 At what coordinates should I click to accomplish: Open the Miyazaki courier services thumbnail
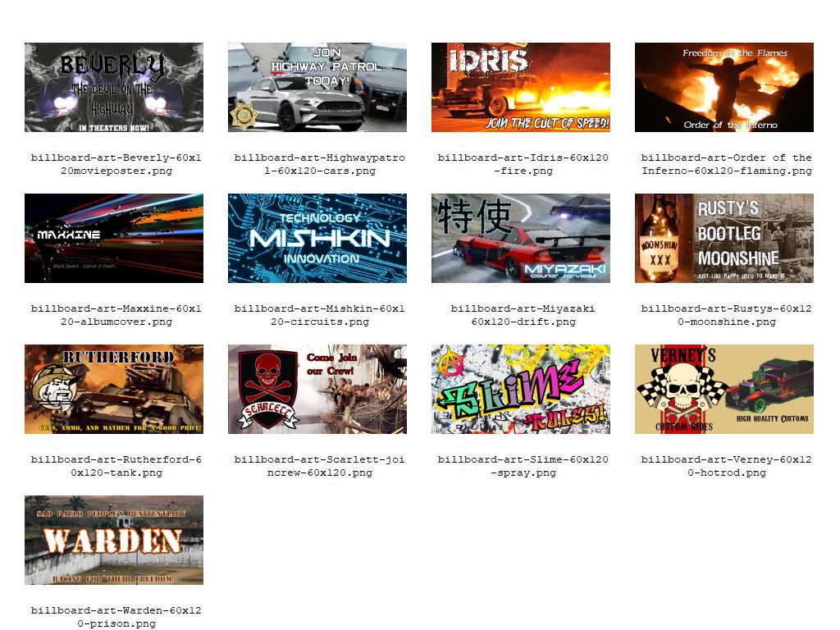click(x=521, y=238)
